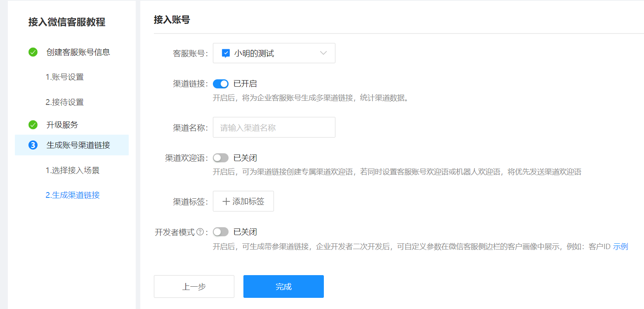Open step 创建客服账号信息 in tutorial sidebar

[x=78, y=52]
